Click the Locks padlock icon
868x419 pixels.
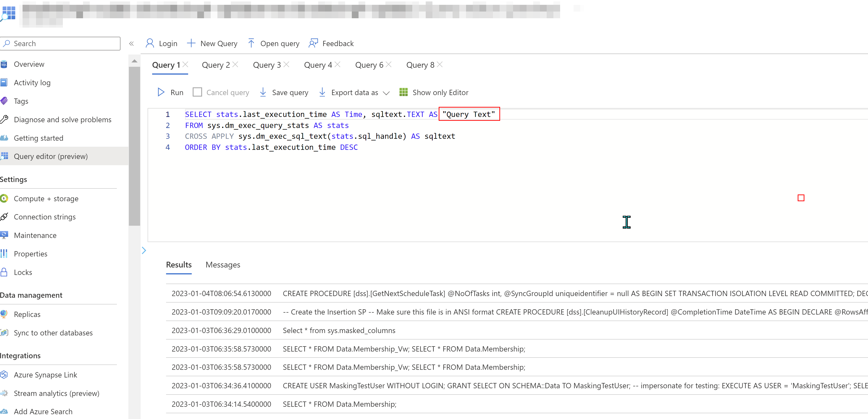4,272
